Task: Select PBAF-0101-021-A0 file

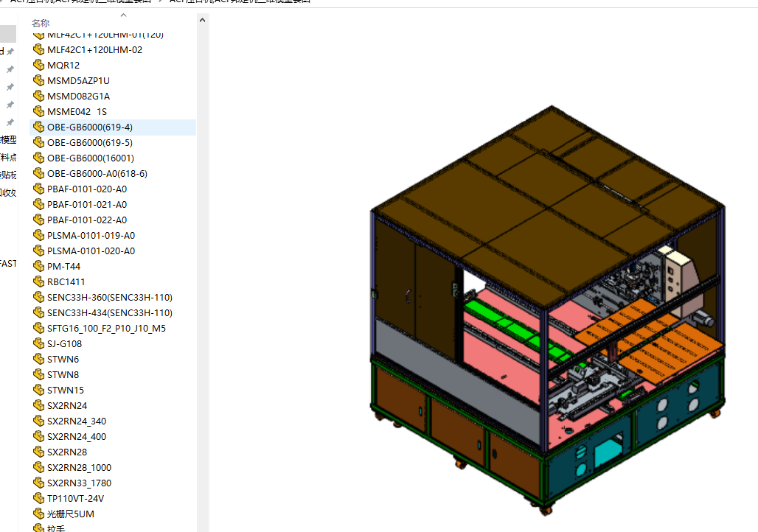Action: pyautogui.click(x=87, y=204)
